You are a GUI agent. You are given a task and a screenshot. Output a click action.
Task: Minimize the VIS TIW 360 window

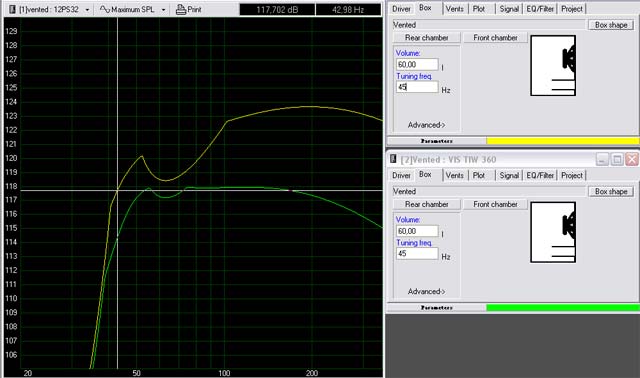tap(602, 159)
